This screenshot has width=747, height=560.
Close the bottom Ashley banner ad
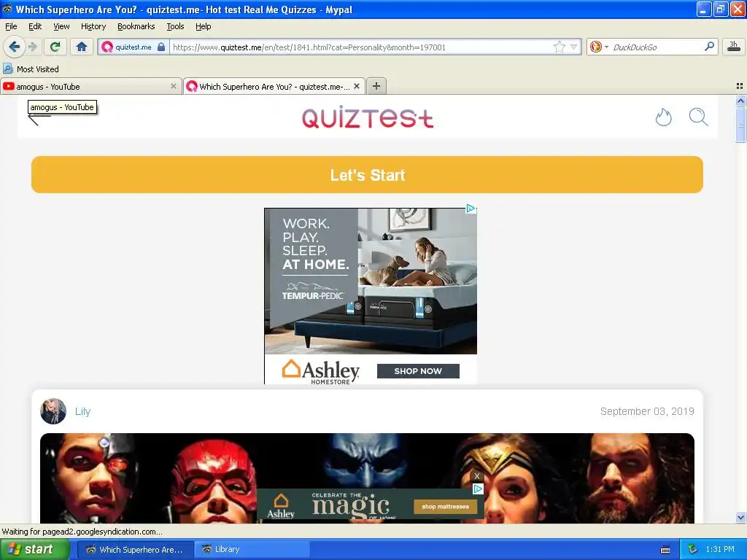[x=477, y=475]
